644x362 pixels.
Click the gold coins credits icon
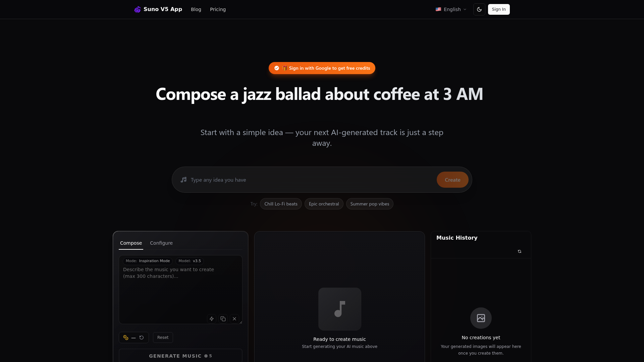(126, 338)
